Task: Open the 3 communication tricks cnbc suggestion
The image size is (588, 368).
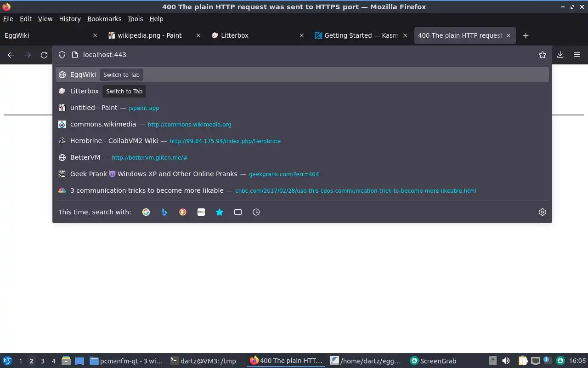Action: click(302, 190)
